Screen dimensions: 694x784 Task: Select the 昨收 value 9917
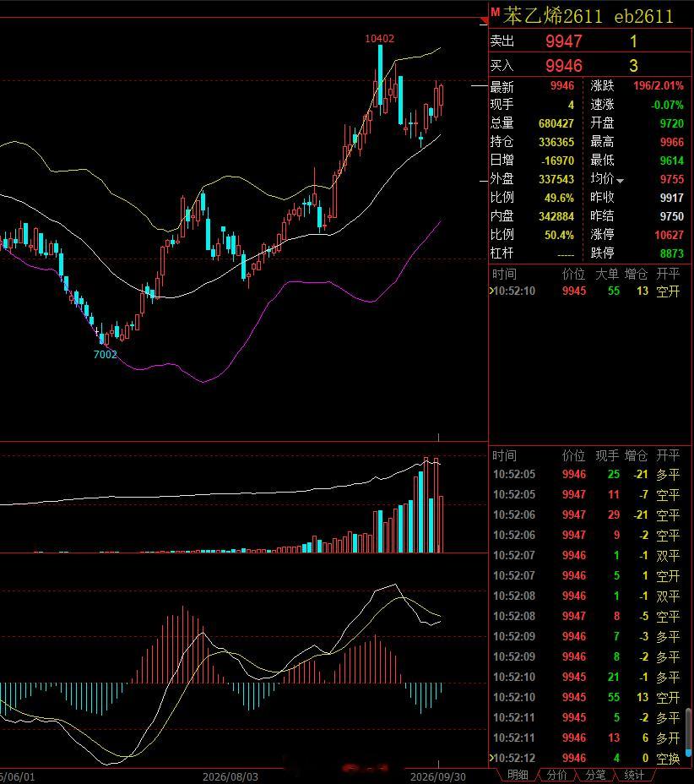671,198
